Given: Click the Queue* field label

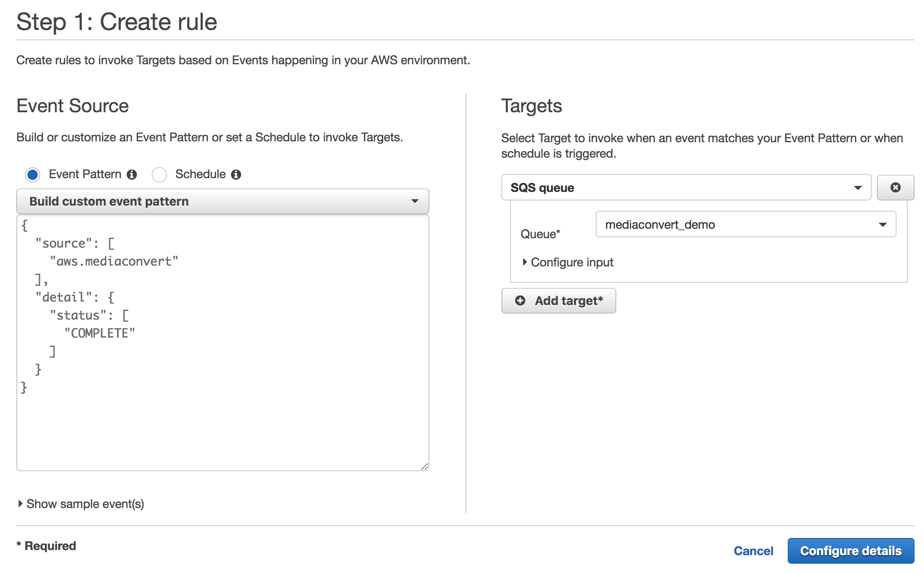Looking at the screenshot, I should (540, 234).
